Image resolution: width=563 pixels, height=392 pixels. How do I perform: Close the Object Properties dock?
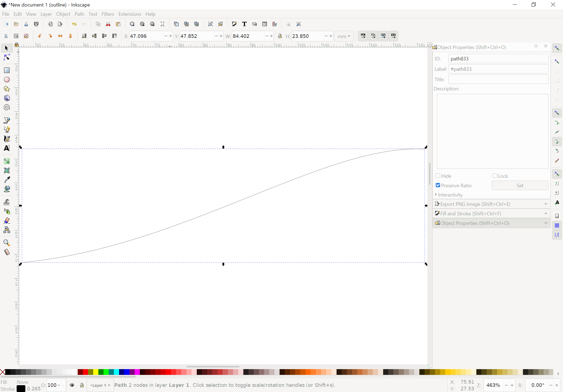tap(546, 46)
